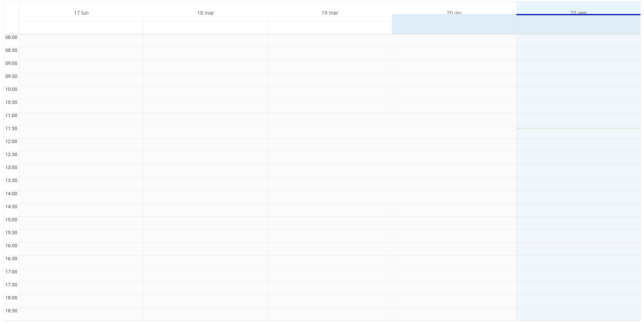The image size is (644, 324).
Task: Select the 13:30 slot on 21 ven
Action: [x=578, y=184]
